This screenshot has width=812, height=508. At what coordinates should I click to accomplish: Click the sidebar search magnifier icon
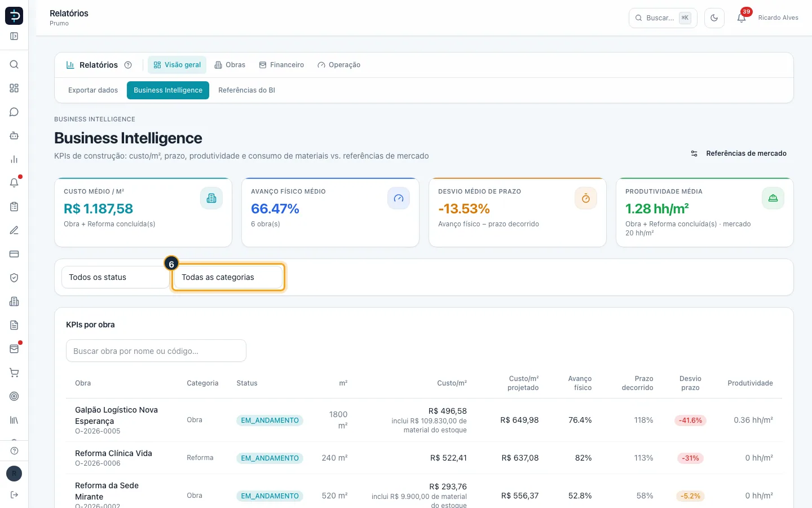(x=14, y=64)
